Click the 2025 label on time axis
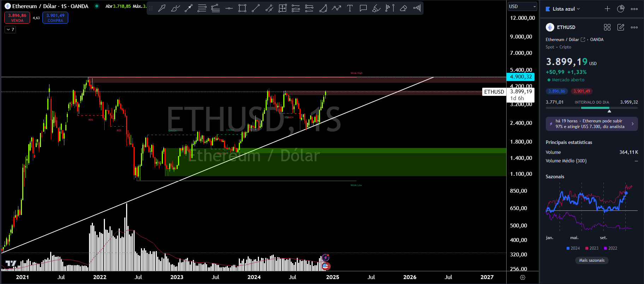The height and width of the screenshot is (284, 644). click(x=332, y=277)
